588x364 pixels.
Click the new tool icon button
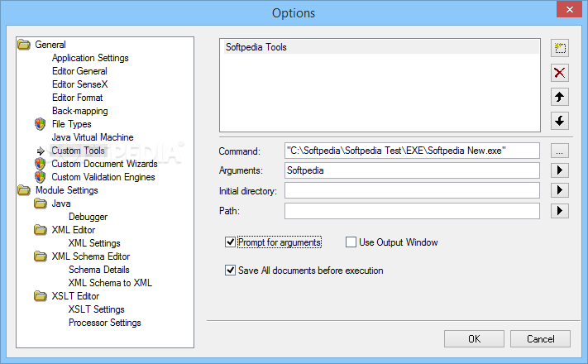560,48
